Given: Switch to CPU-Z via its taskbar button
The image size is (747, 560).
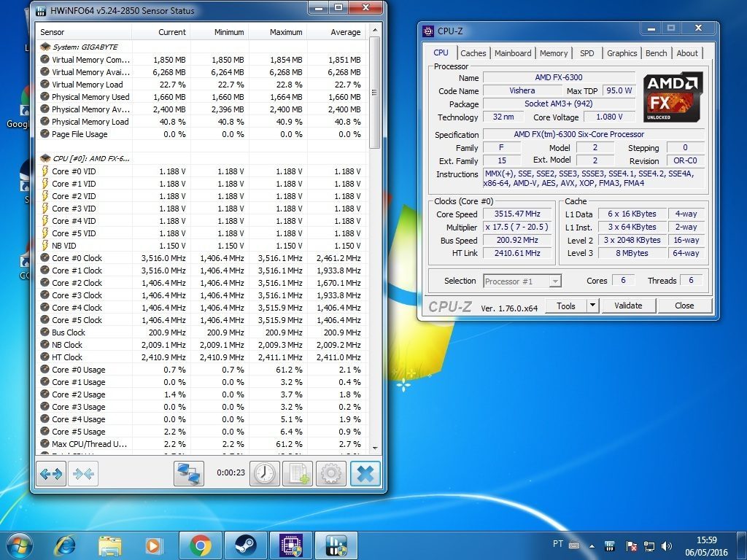Looking at the screenshot, I should [x=291, y=545].
